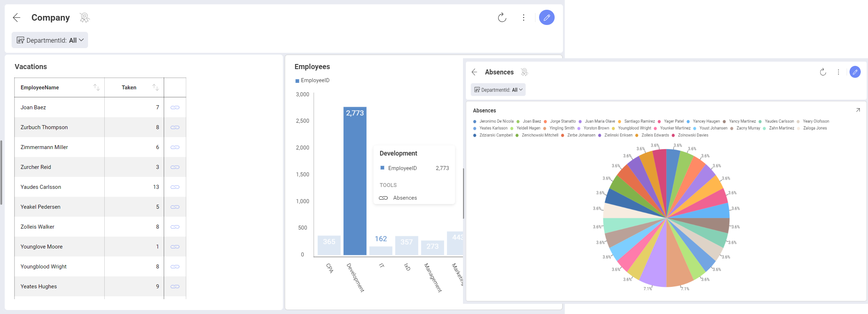
Task: Refresh the Absences dashboard
Action: (823, 72)
